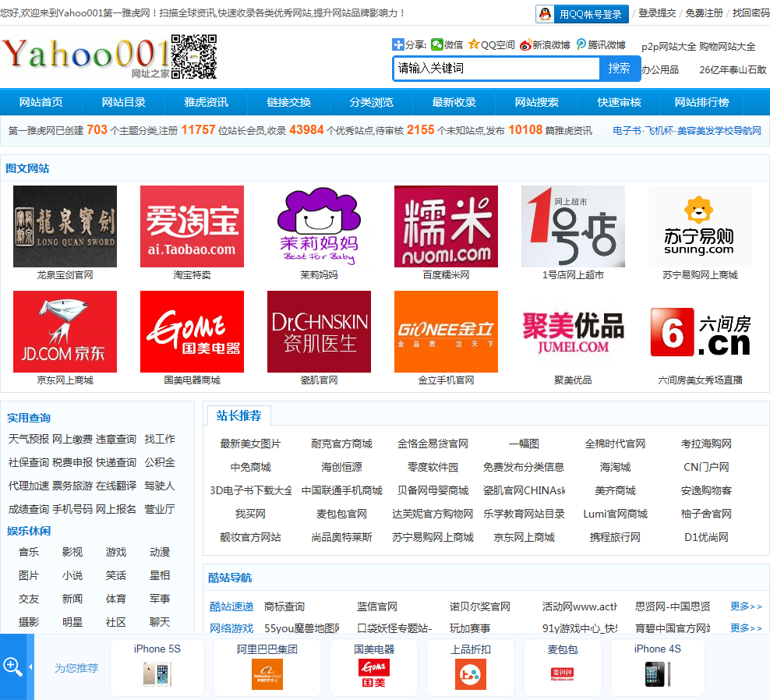The width and height of the screenshot is (770, 700).
Task: Open the JD.COM 京东 tile
Action: [65, 331]
